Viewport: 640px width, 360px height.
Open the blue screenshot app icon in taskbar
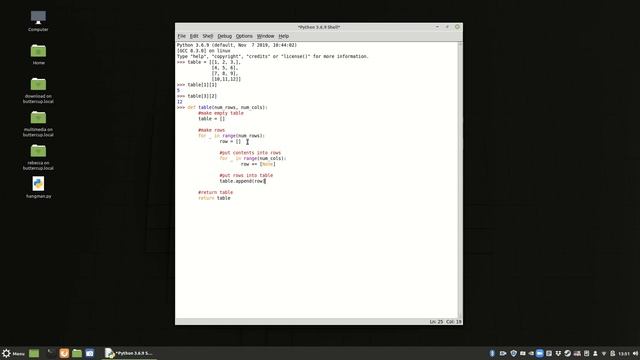(90, 353)
